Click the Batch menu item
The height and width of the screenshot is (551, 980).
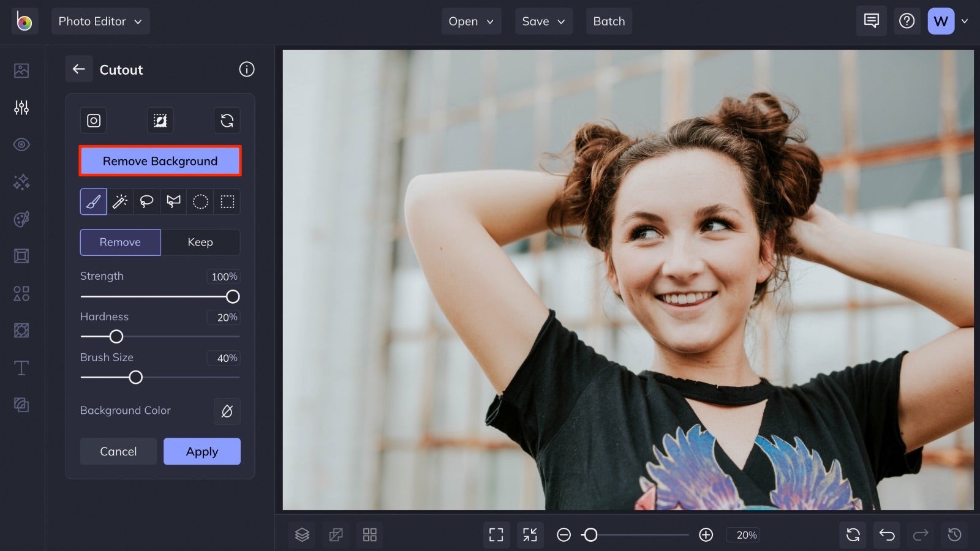point(608,21)
